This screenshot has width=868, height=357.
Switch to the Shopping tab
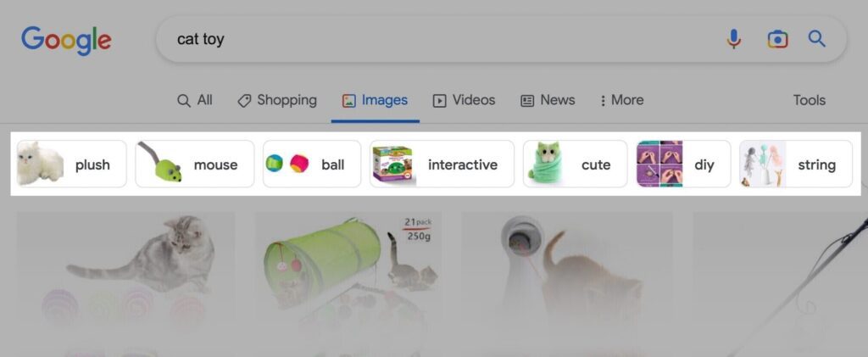point(277,100)
